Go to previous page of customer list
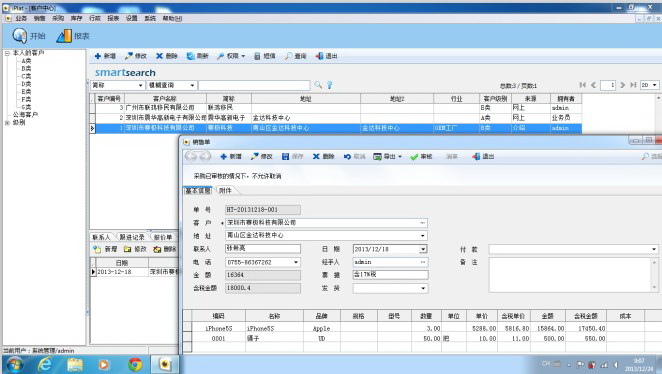The height and width of the screenshot is (374, 662). click(593, 85)
